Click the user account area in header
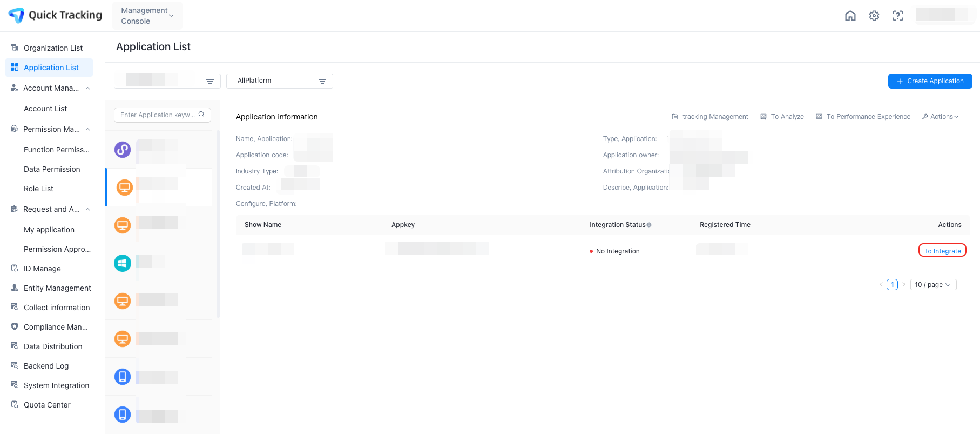980x434 pixels. point(945,15)
